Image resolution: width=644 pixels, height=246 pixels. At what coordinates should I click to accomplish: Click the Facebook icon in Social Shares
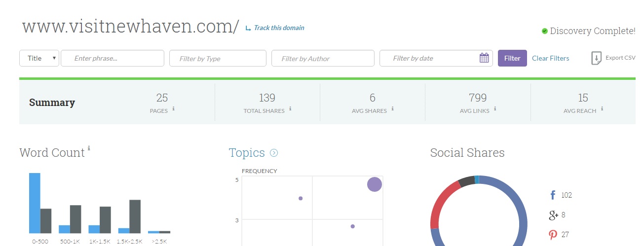[553, 195]
